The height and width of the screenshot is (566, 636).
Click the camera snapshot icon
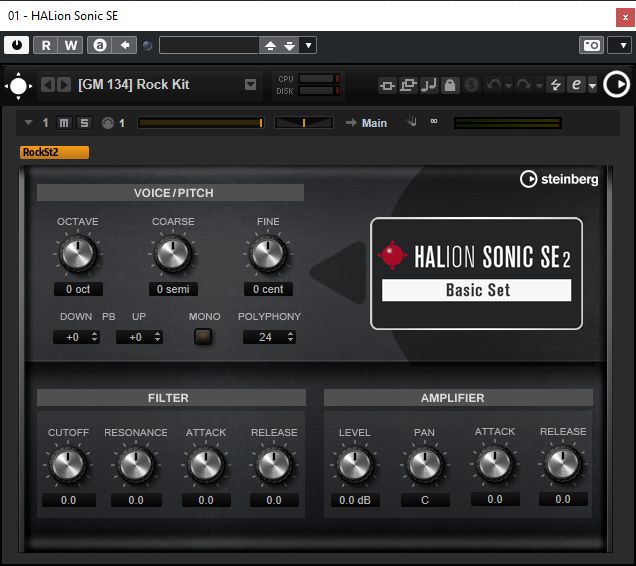pos(591,45)
